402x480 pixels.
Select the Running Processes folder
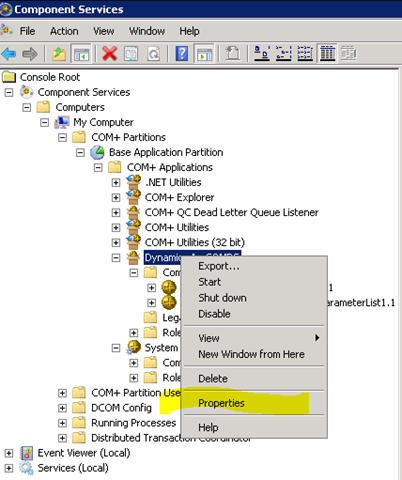133,423
